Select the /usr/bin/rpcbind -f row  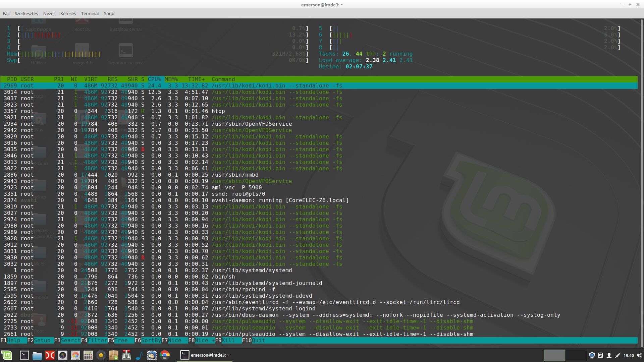click(x=319, y=289)
